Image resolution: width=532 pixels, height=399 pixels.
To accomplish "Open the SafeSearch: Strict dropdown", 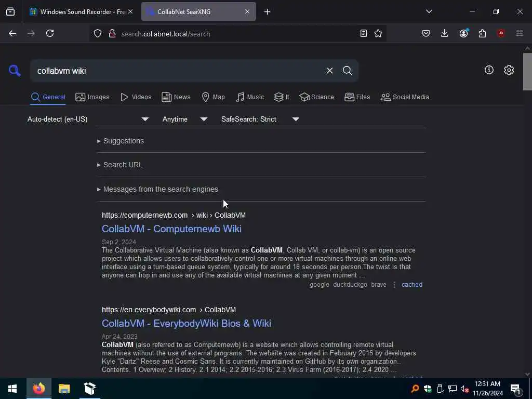I will coord(260,119).
